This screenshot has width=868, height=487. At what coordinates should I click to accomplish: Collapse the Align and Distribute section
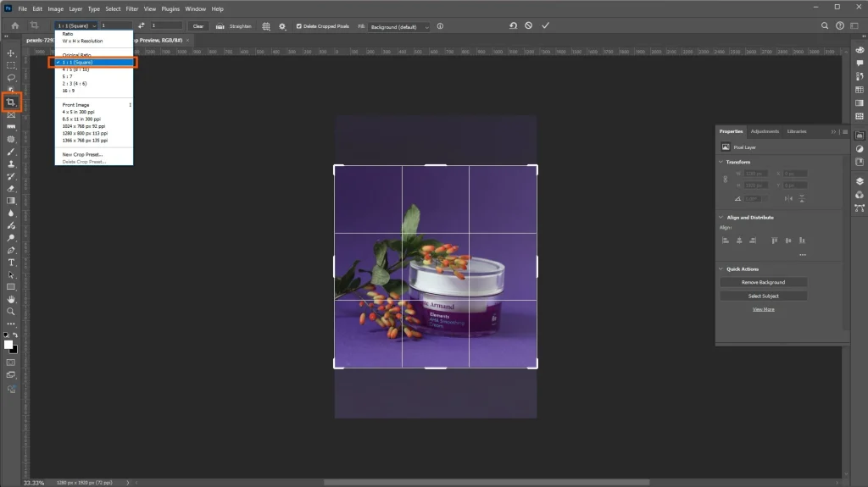tap(721, 218)
